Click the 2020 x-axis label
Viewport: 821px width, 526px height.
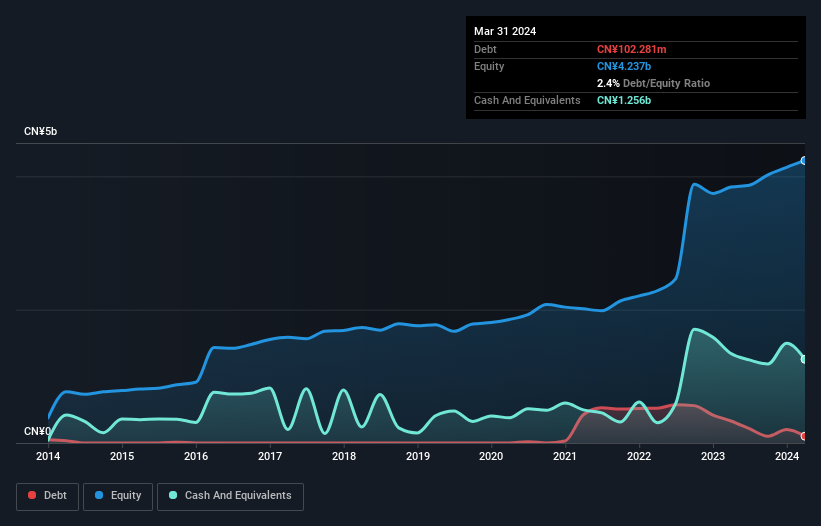(x=491, y=456)
